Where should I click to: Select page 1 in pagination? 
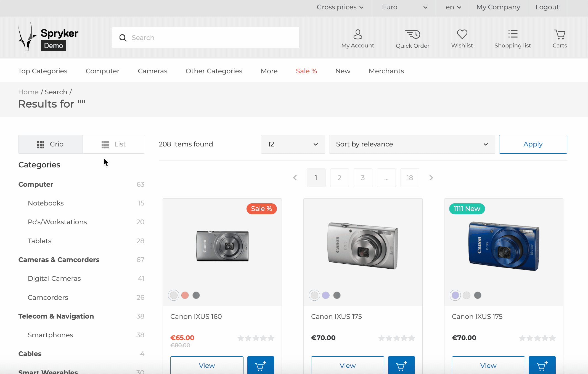click(316, 178)
